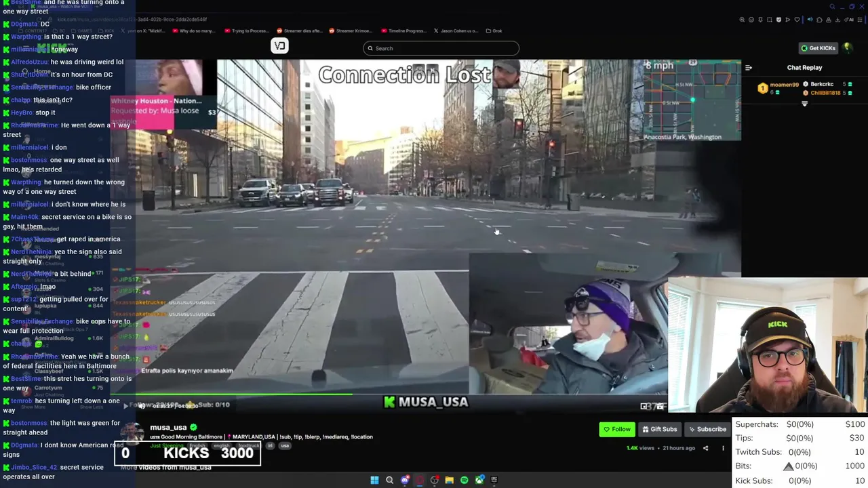Open the musa_usa channel name link
Image resolution: width=868 pixels, height=488 pixels.
coord(168,428)
